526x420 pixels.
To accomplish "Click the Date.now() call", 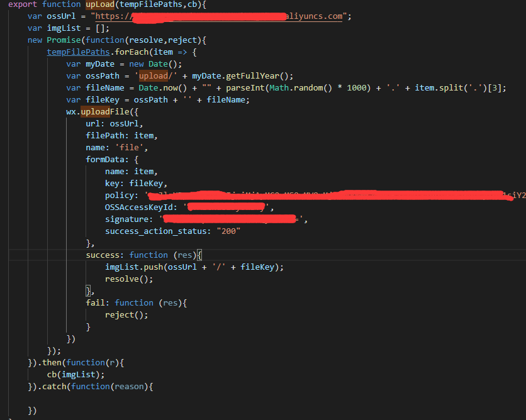I will point(163,88).
